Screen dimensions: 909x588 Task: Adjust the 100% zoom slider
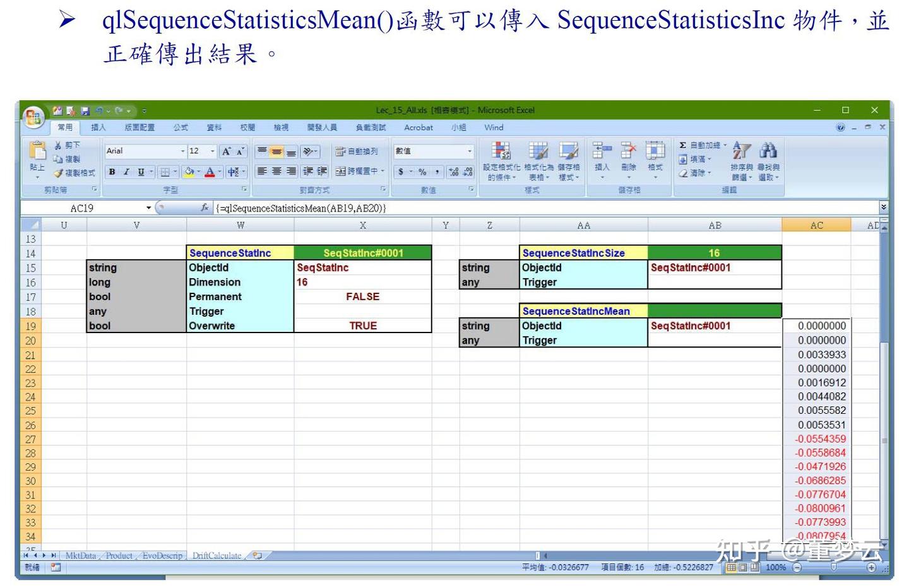click(833, 567)
